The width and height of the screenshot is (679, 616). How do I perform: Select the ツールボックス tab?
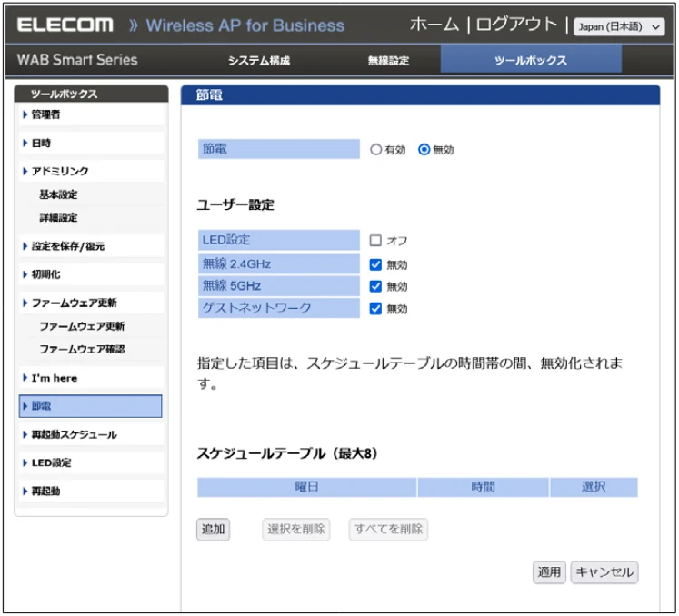531,60
